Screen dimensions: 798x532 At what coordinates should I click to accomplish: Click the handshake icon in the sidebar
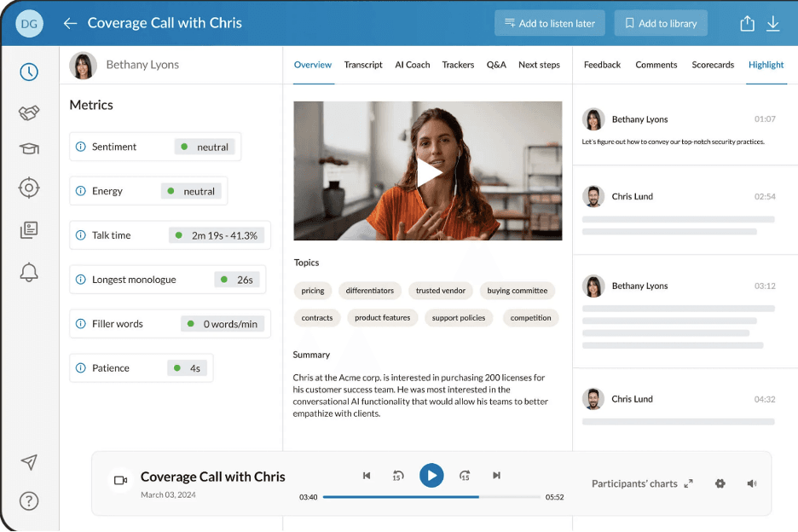(x=28, y=113)
